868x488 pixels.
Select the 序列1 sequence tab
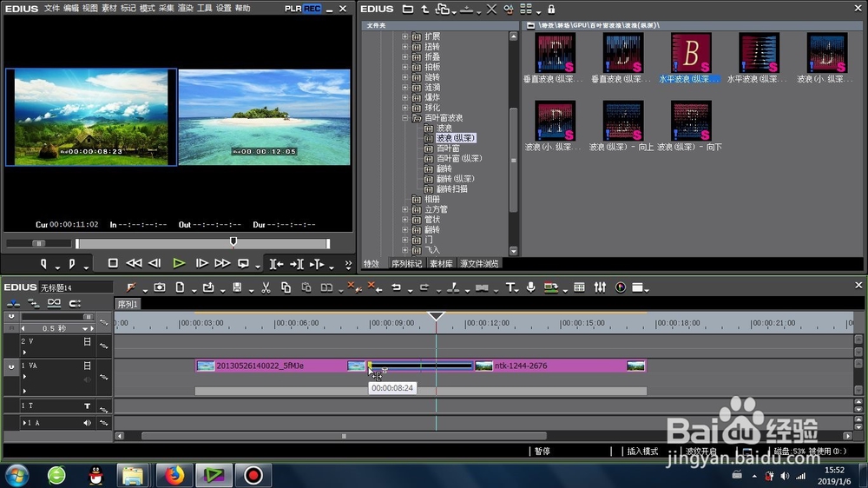[128, 304]
